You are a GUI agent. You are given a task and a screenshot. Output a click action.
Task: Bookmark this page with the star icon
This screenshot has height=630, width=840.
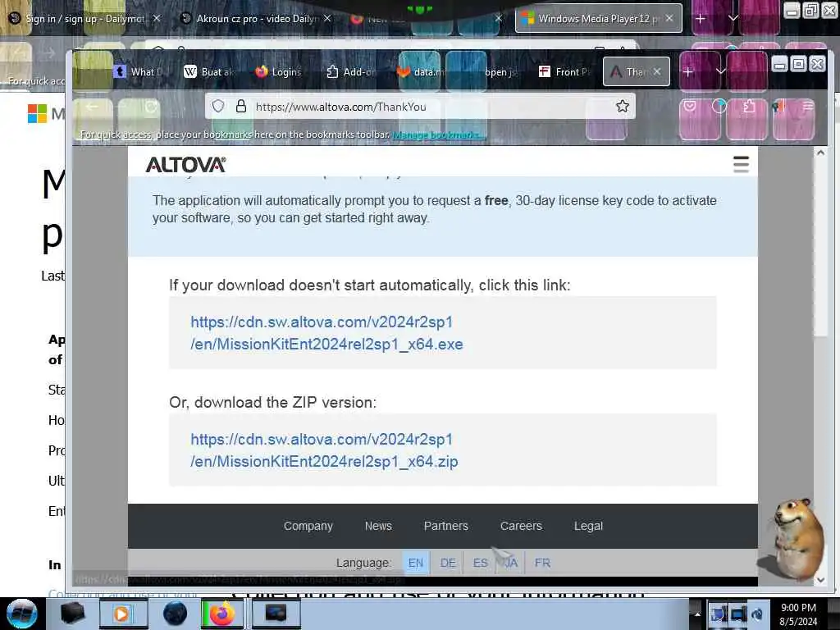pos(622,107)
